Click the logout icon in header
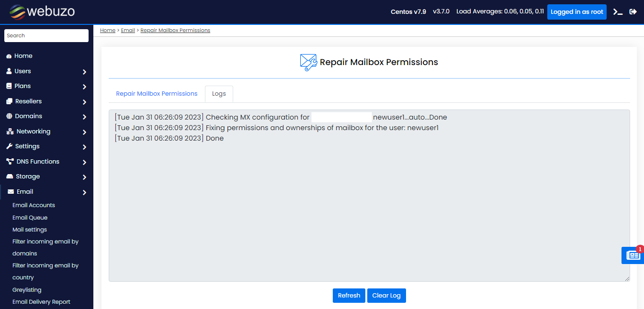 point(633,12)
